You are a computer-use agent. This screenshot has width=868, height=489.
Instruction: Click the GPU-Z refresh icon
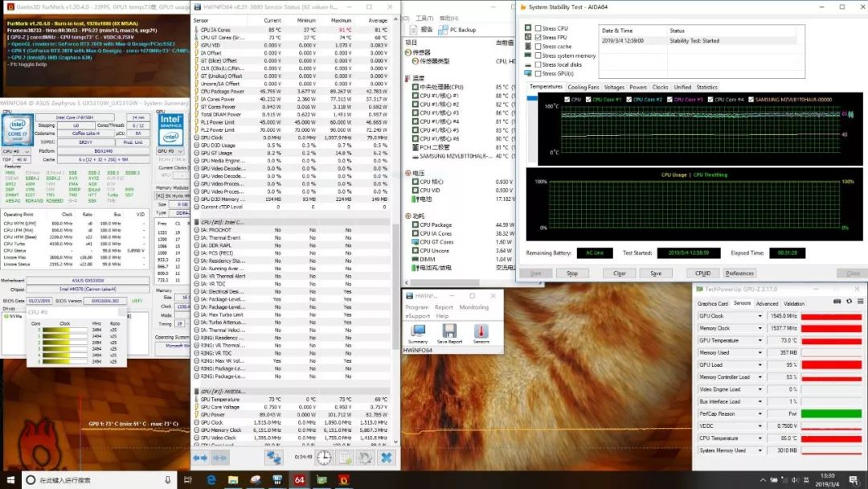[x=848, y=302]
